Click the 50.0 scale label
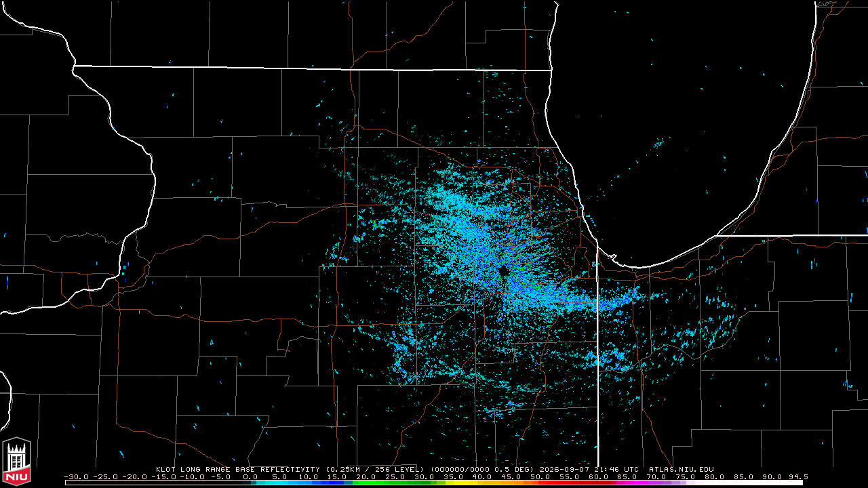Image resolution: width=868 pixels, height=488 pixels. click(540, 477)
